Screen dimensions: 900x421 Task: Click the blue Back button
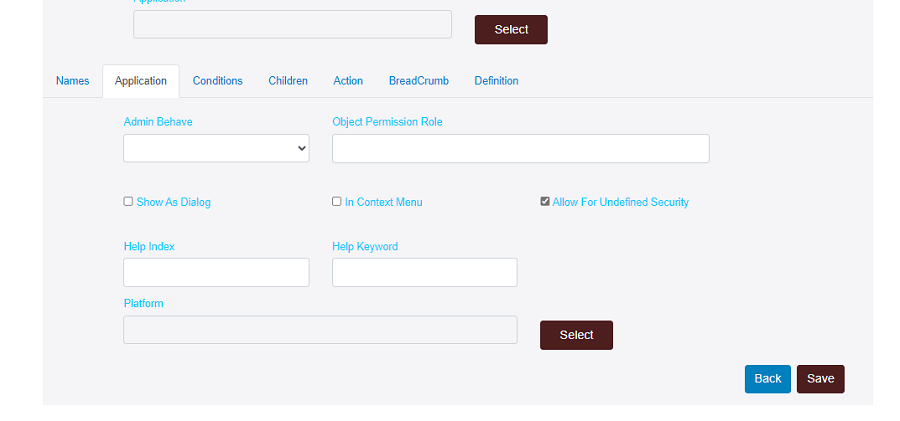pyautogui.click(x=767, y=379)
